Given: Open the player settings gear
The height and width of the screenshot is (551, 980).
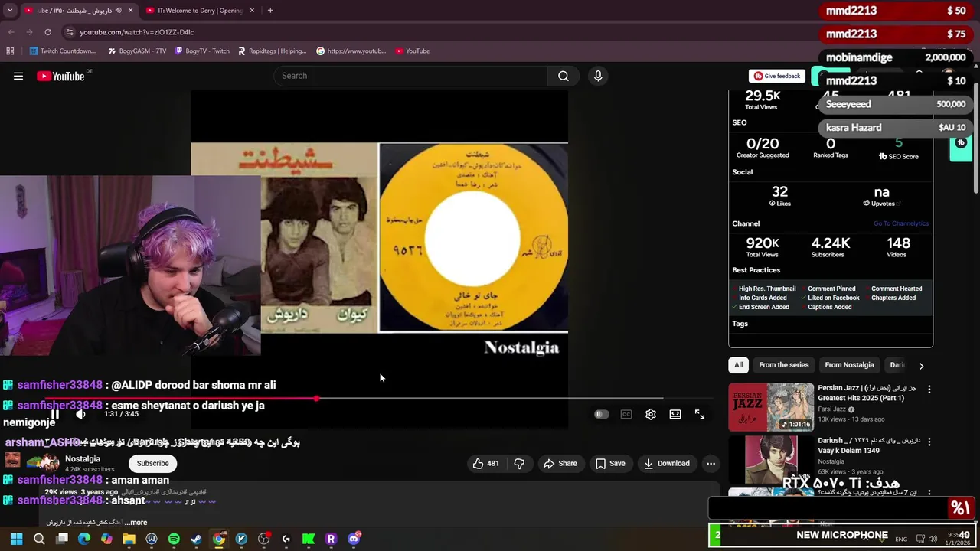Looking at the screenshot, I should point(651,414).
